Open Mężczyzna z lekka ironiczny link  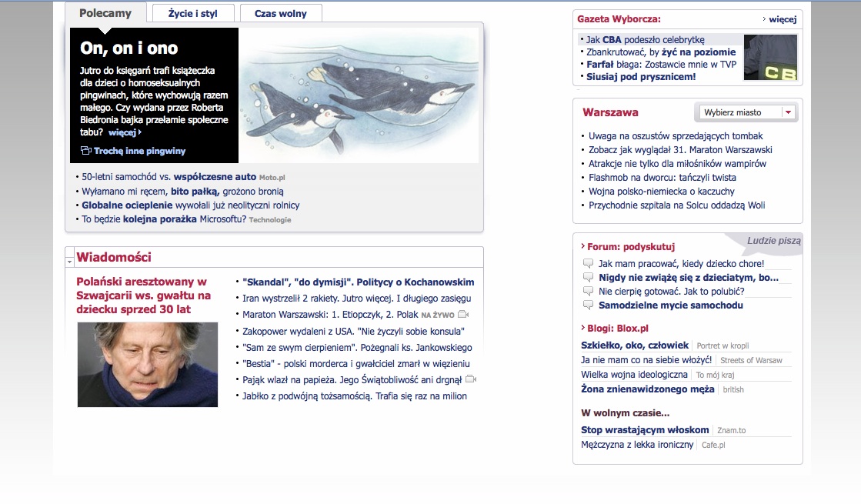point(638,445)
